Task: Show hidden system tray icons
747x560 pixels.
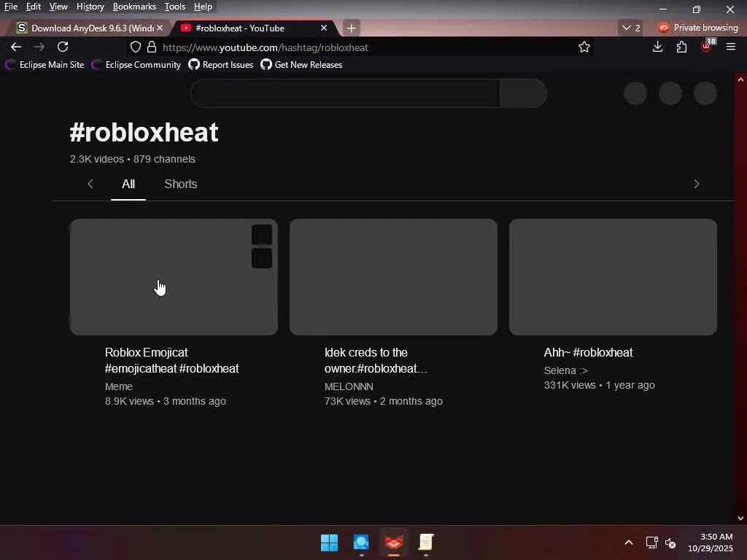Action: click(x=629, y=542)
